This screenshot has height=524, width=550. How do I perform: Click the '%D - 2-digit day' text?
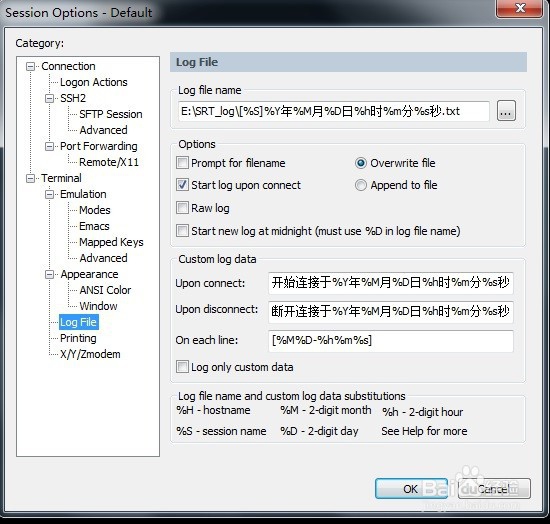pyautogui.click(x=319, y=431)
